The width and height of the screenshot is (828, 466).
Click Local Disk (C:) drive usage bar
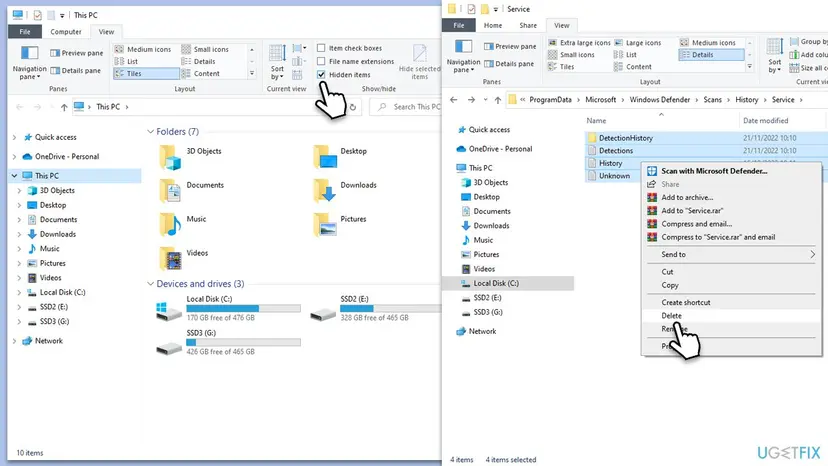(x=243, y=308)
